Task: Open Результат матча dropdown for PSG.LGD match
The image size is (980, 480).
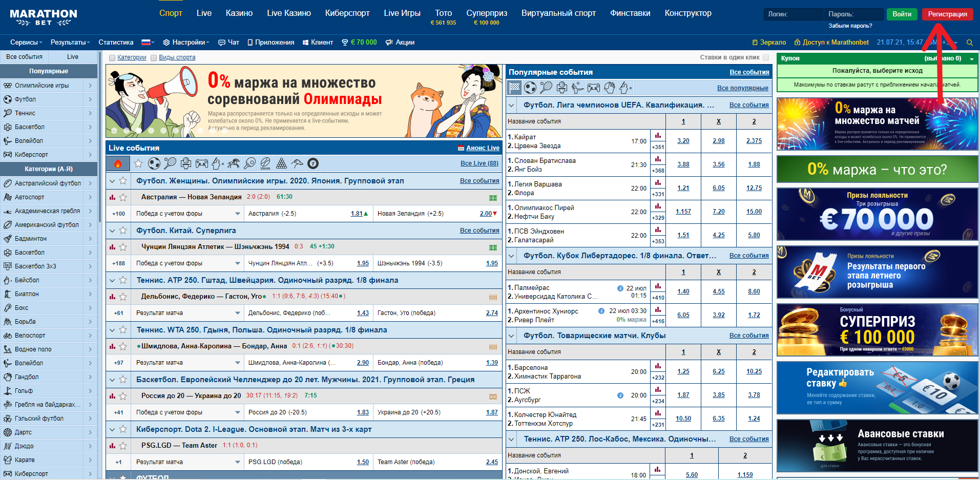Action: click(x=238, y=462)
